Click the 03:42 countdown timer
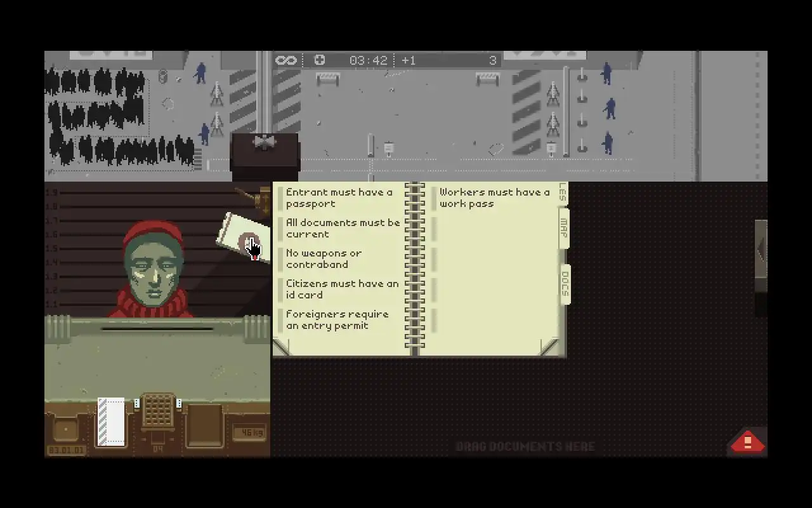 tap(368, 60)
